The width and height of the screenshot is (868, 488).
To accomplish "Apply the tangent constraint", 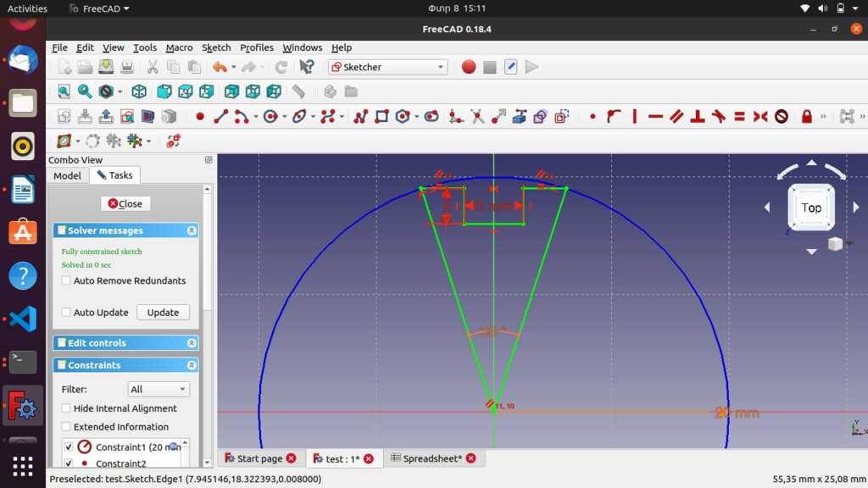I will [719, 117].
